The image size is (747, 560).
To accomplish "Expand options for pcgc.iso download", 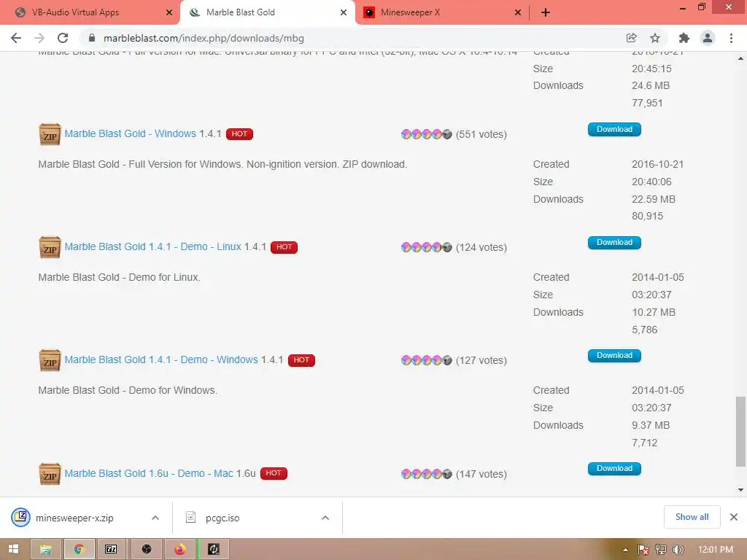I will 325,518.
